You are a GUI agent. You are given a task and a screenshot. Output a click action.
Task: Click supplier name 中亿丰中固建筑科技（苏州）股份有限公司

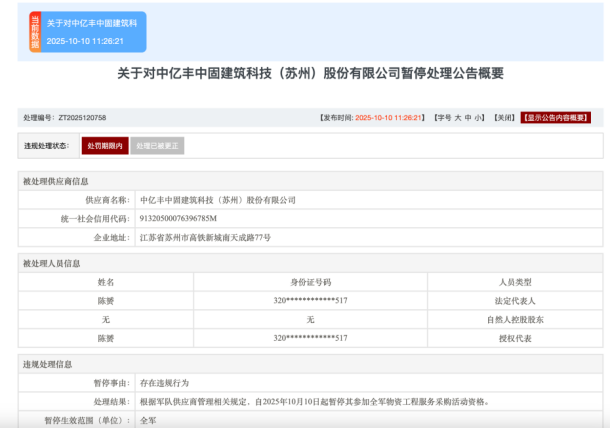coord(219,200)
